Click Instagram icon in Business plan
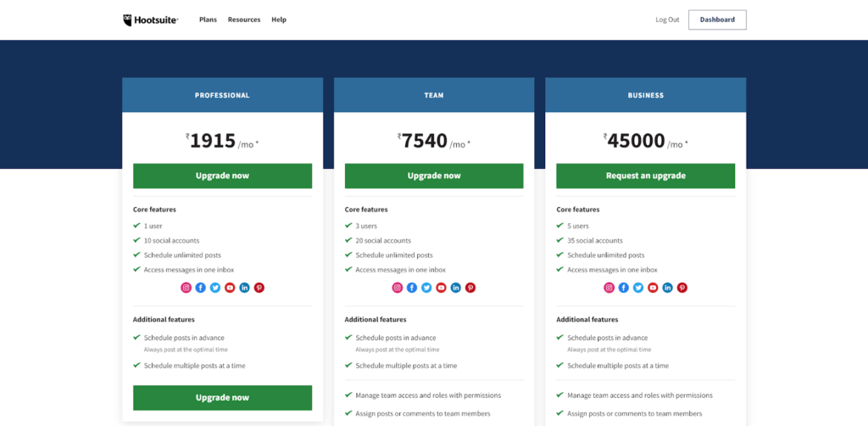 click(x=609, y=288)
